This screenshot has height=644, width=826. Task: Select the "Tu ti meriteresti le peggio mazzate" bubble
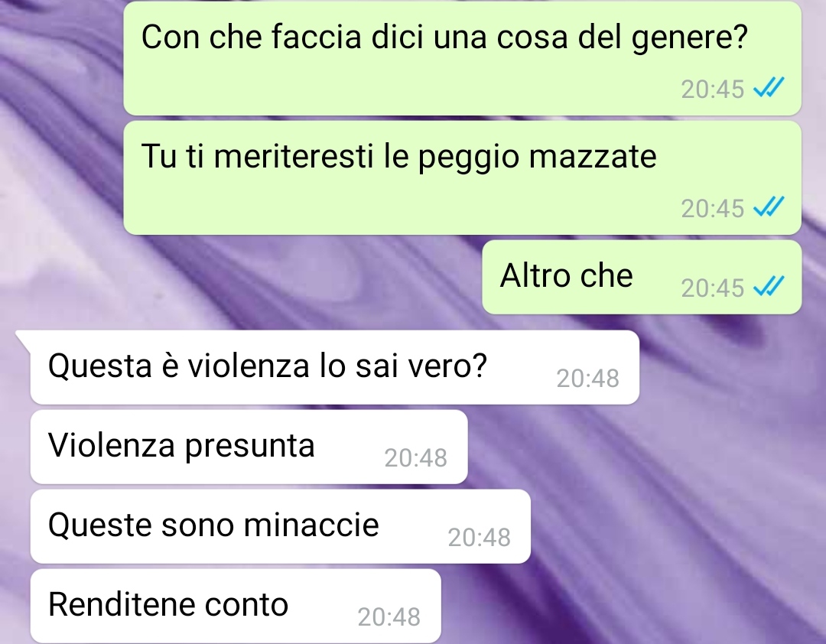462,177
